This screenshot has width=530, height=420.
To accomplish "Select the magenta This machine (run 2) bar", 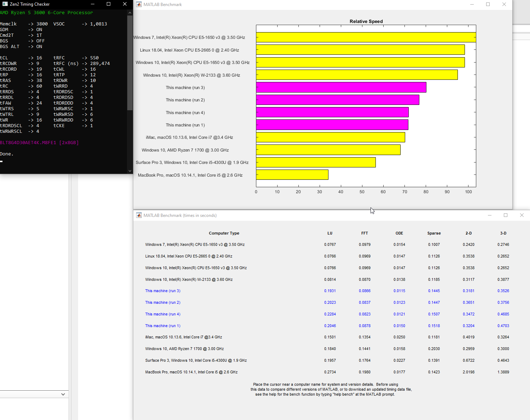I will (x=338, y=100).
